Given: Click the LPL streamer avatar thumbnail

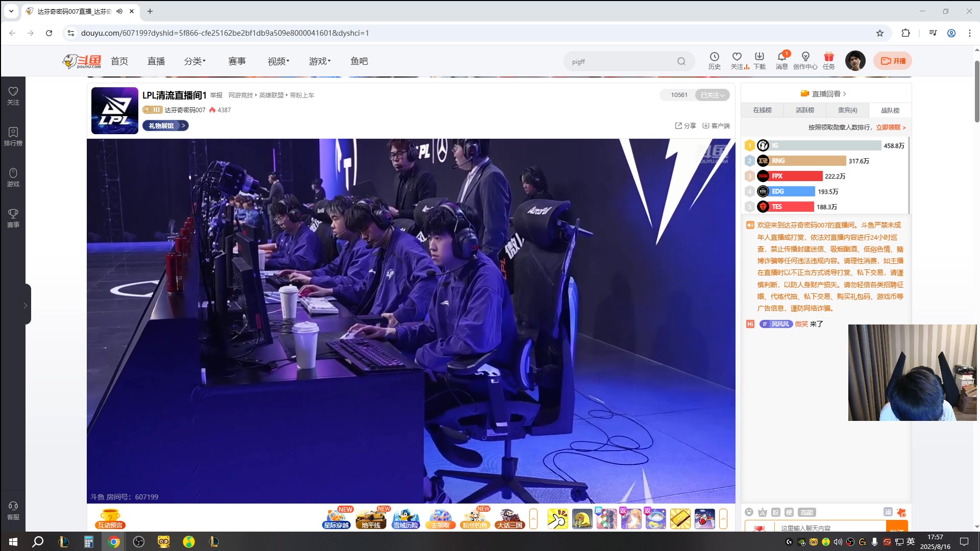Looking at the screenshot, I should 115,111.
